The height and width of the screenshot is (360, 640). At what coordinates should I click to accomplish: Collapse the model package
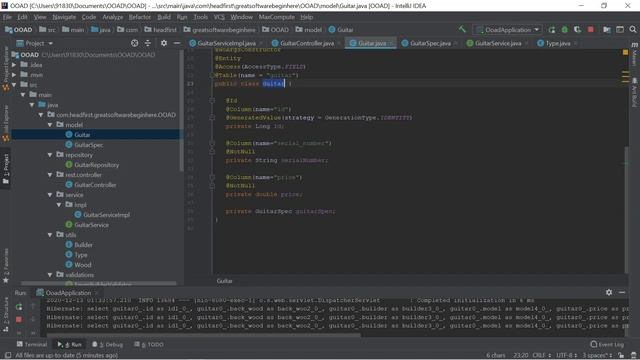[x=50, y=125]
